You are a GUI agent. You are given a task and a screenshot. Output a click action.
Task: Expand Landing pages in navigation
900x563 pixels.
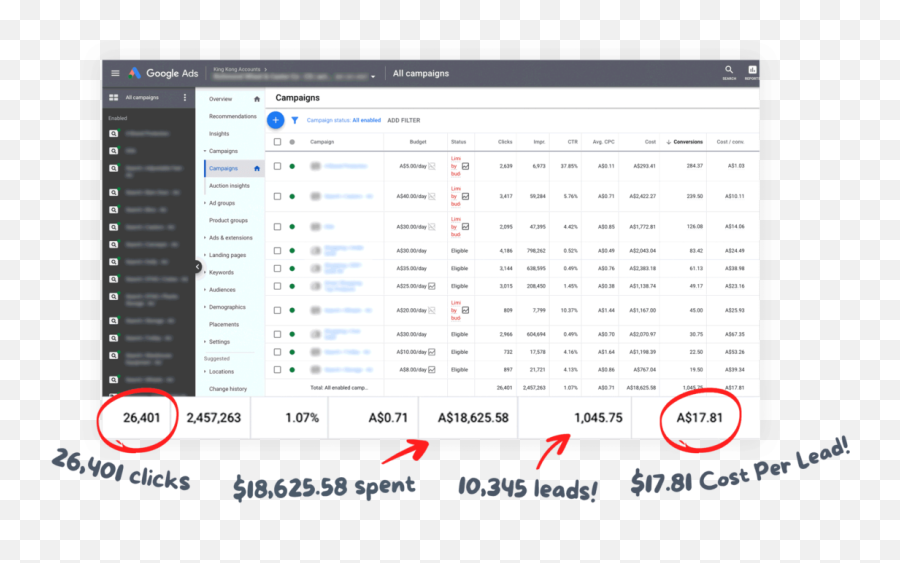click(205, 255)
